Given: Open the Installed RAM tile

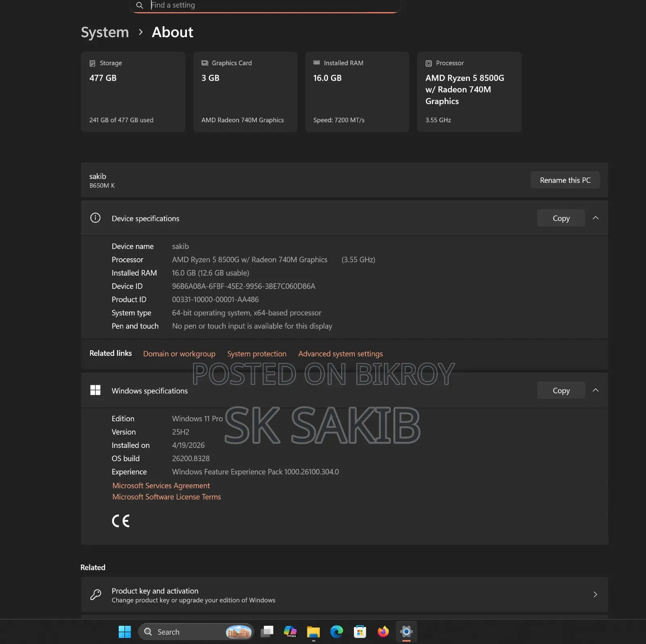Looking at the screenshot, I should (x=357, y=92).
